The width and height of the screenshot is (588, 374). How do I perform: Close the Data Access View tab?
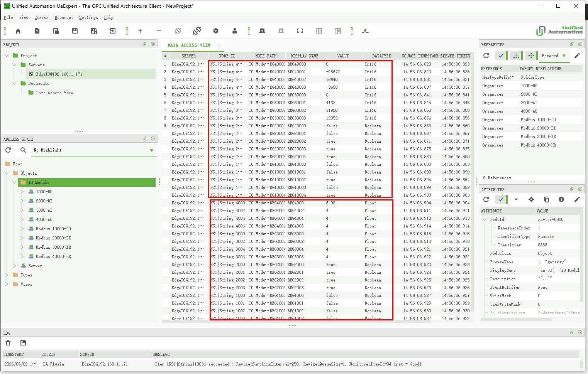219,45
